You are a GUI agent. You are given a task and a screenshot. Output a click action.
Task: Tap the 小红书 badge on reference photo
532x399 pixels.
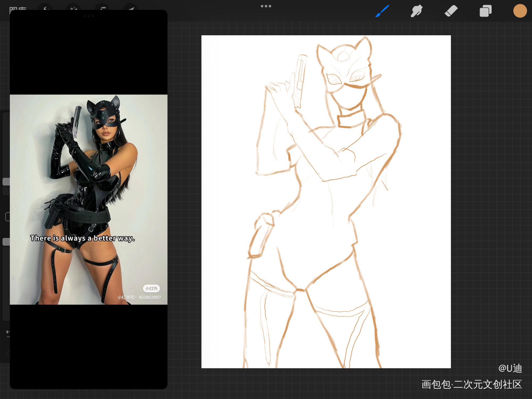[x=151, y=288]
